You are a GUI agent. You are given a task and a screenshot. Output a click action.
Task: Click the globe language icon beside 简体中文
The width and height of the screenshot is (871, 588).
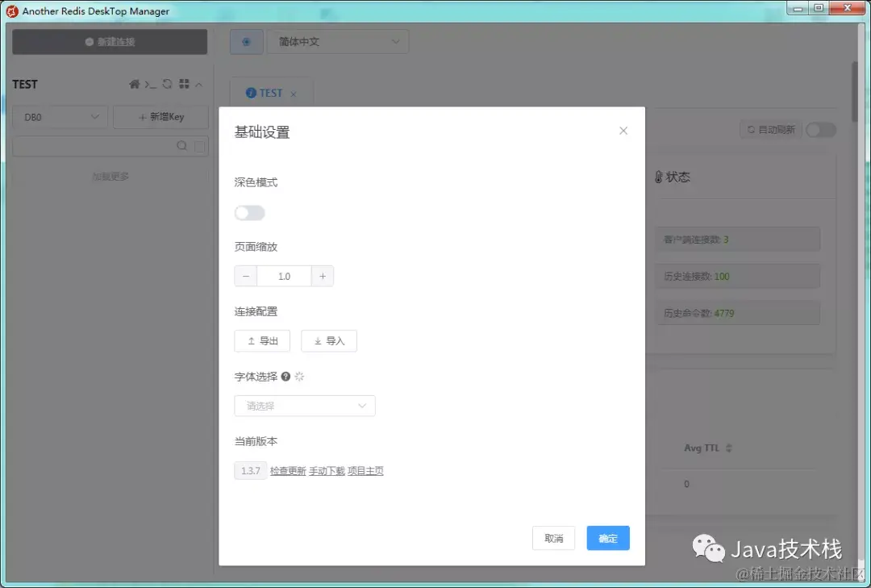click(246, 41)
